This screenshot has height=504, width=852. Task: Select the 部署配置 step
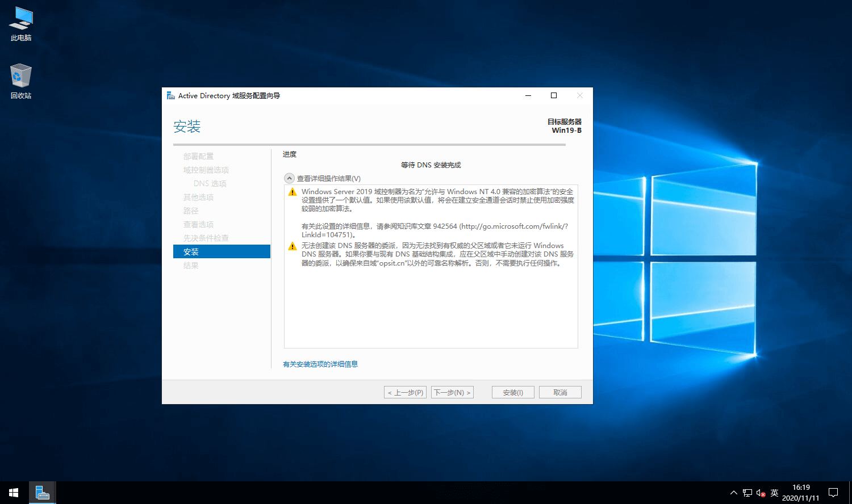click(198, 156)
